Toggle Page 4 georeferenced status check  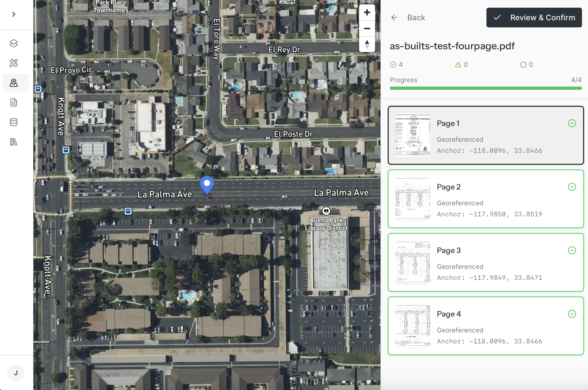[x=573, y=314]
